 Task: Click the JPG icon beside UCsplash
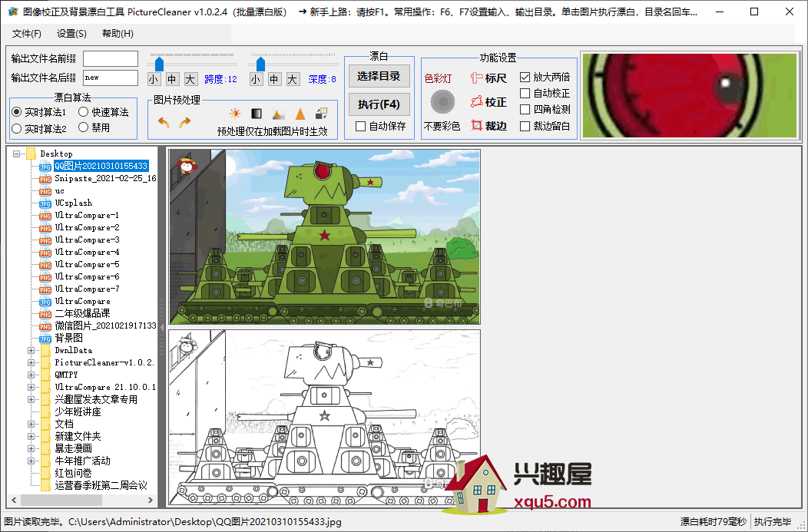[x=45, y=203]
